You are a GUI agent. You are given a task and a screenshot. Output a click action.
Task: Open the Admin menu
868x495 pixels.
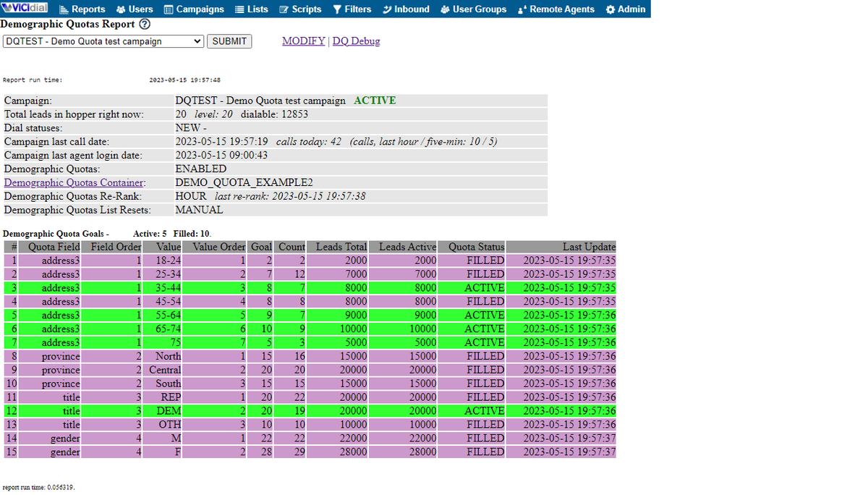[x=625, y=9]
